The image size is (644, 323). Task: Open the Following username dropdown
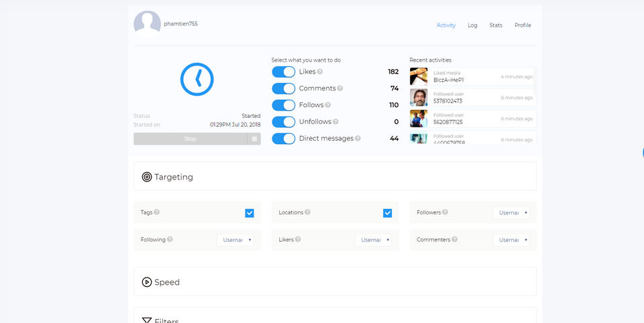[235, 240]
